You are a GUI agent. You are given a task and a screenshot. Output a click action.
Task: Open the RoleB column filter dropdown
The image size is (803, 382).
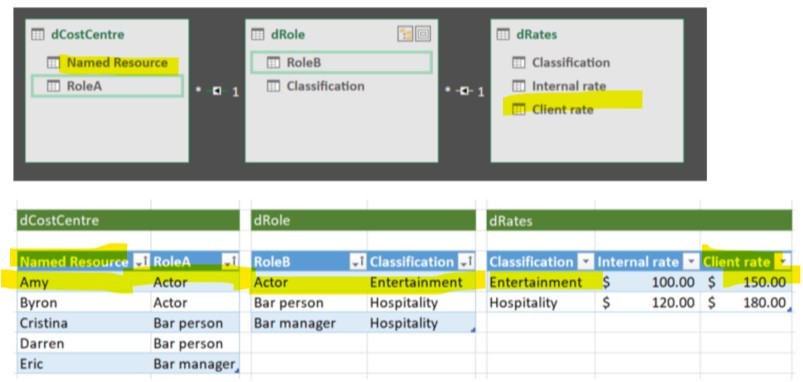pyautogui.click(x=357, y=262)
